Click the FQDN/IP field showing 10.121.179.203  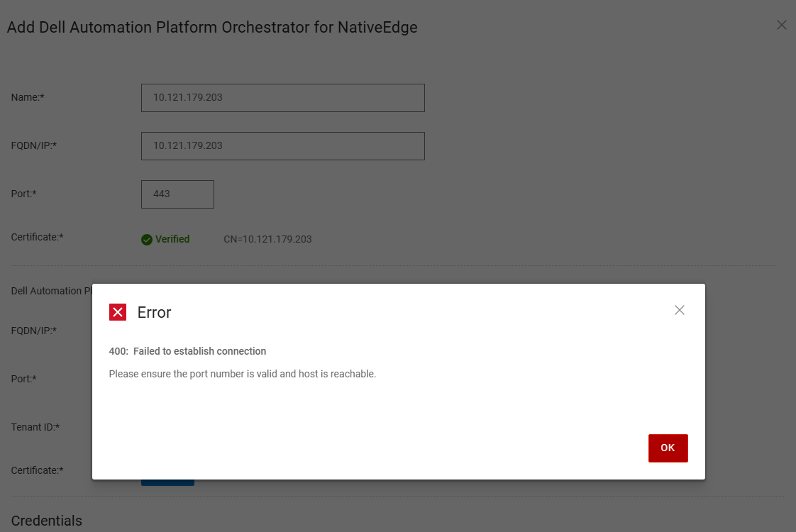[282, 145]
